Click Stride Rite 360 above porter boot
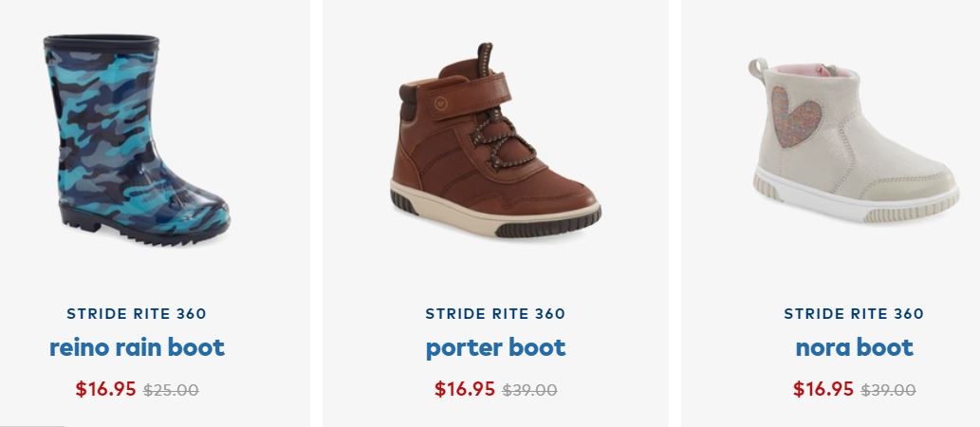This screenshot has height=427, width=980. pyautogui.click(x=495, y=313)
